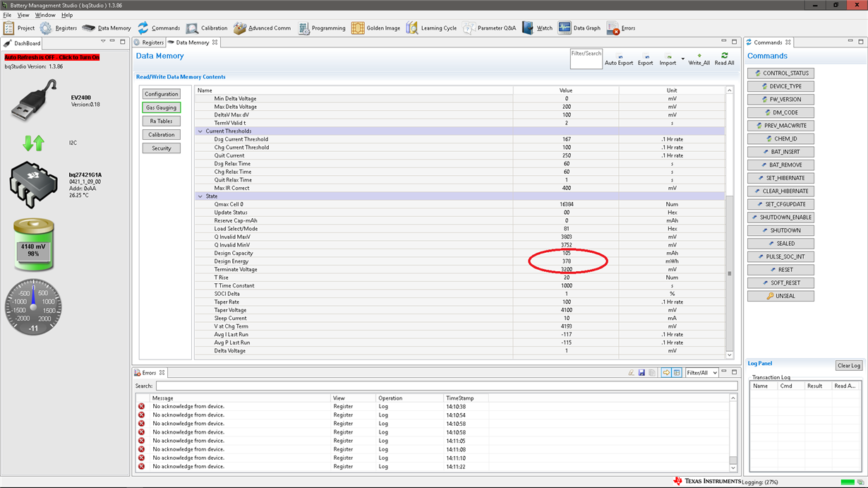The height and width of the screenshot is (488, 868).
Task: Open the Programming toolbar item
Action: (x=322, y=28)
